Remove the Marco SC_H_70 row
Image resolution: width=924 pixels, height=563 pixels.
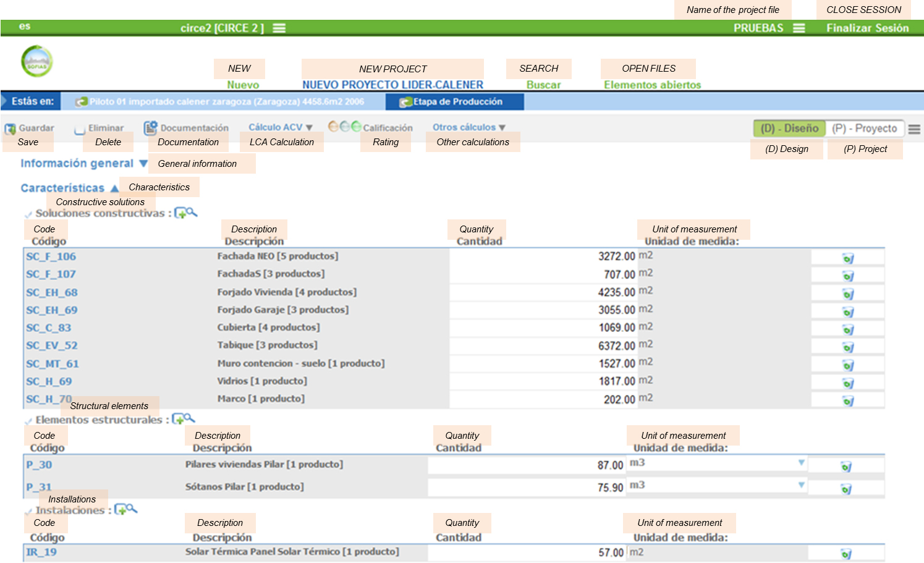point(848,402)
